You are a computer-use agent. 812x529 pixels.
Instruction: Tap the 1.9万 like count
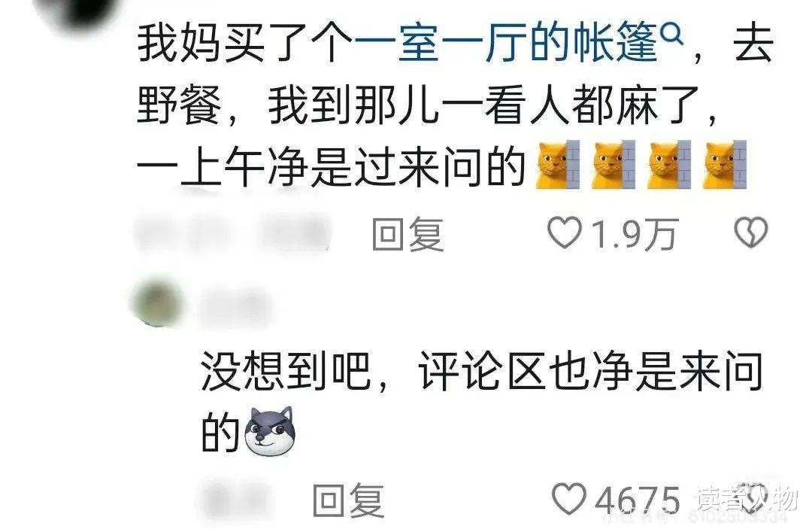(x=634, y=234)
